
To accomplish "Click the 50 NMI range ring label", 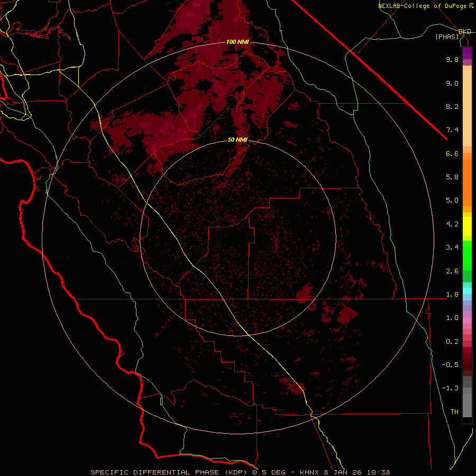I will 237,140.
